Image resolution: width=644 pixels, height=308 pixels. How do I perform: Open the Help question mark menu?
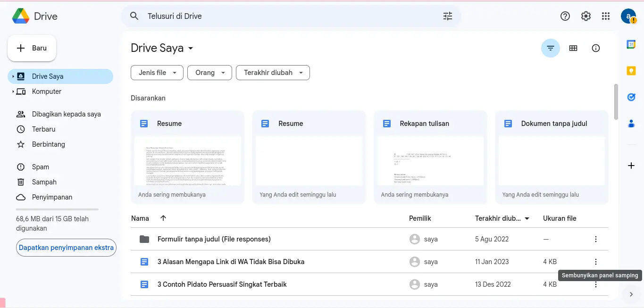pos(565,16)
